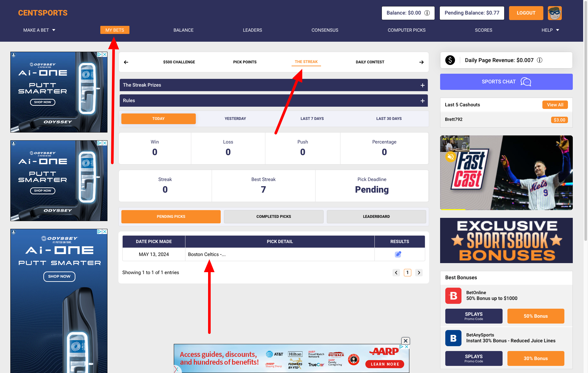Open the Make a Bet dropdown
The image size is (588, 373).
pos(39,30)
